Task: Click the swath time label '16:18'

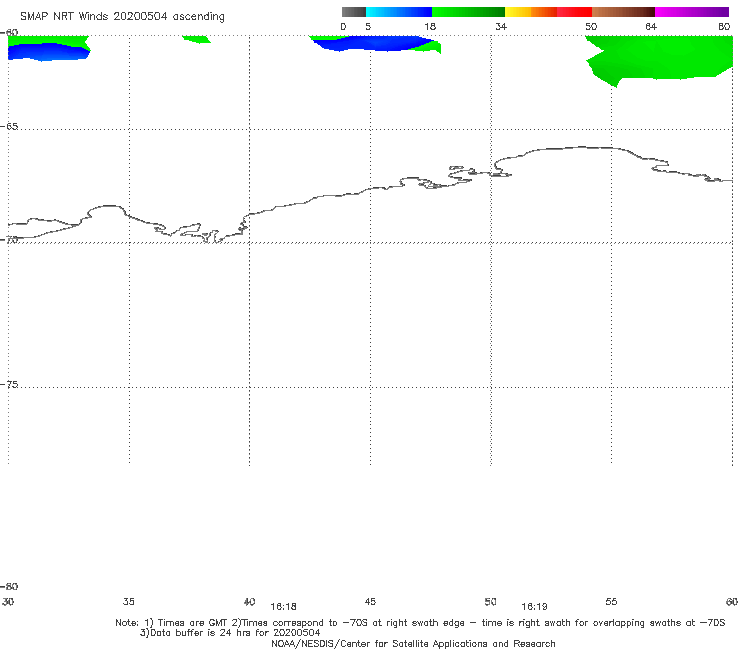Action: pyautogui.click(x=284, y=607)
